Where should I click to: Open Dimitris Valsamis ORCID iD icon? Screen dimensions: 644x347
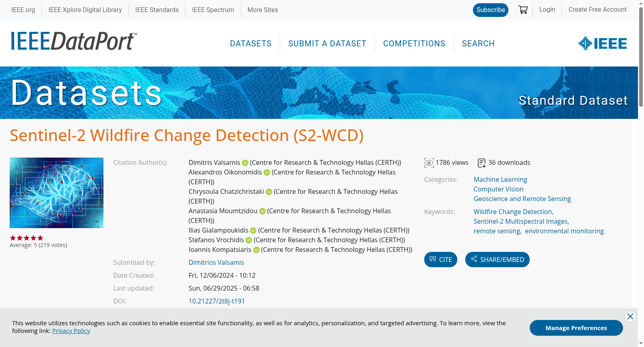(245, 163)
